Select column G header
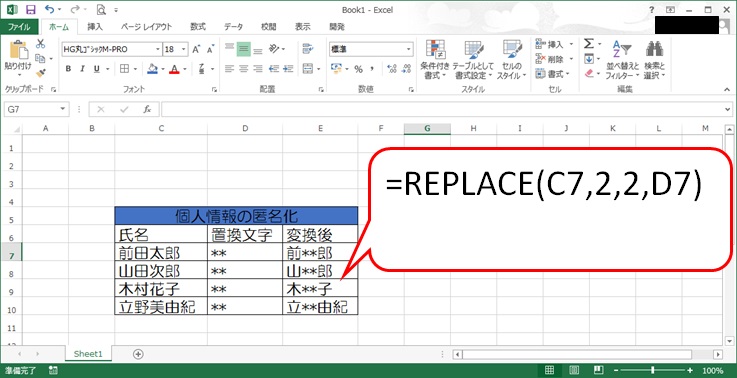Screen dimensions: 737x378 coord(427,128)
